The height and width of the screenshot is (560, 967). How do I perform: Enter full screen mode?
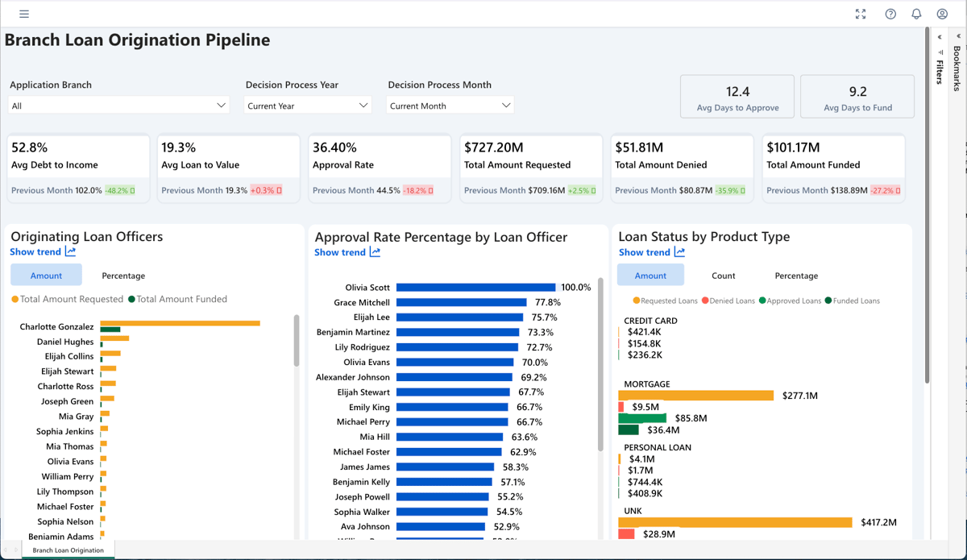coord(861,14)
